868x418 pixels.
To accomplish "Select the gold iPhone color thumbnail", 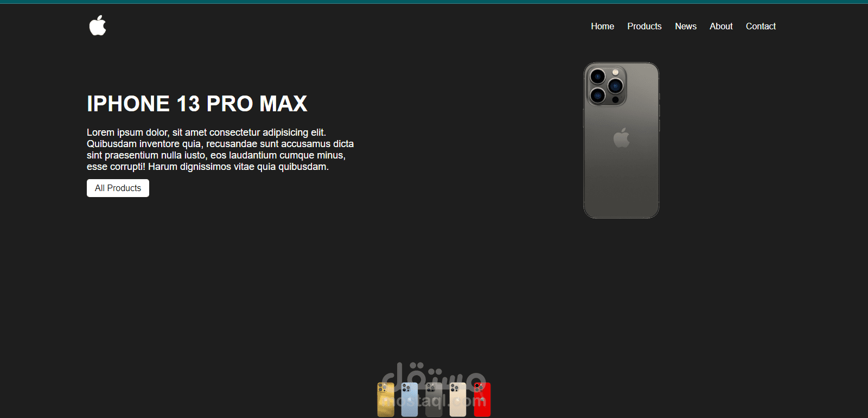I will pyautogui.click(x=386, y=400).
